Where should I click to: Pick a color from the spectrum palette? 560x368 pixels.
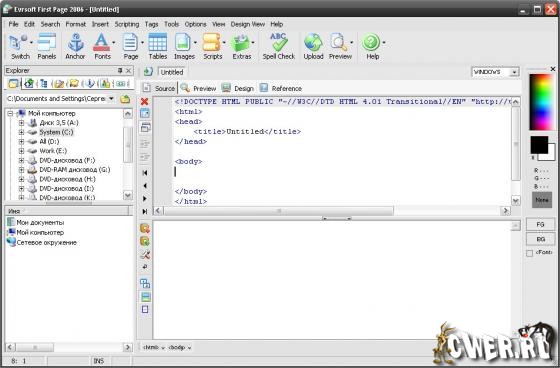(x=541, y=102)
